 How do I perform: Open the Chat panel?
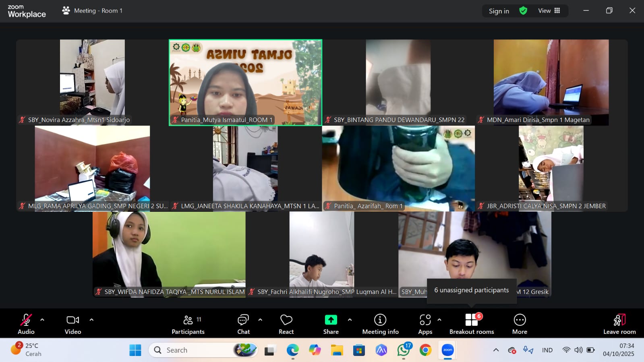point(243,324)
